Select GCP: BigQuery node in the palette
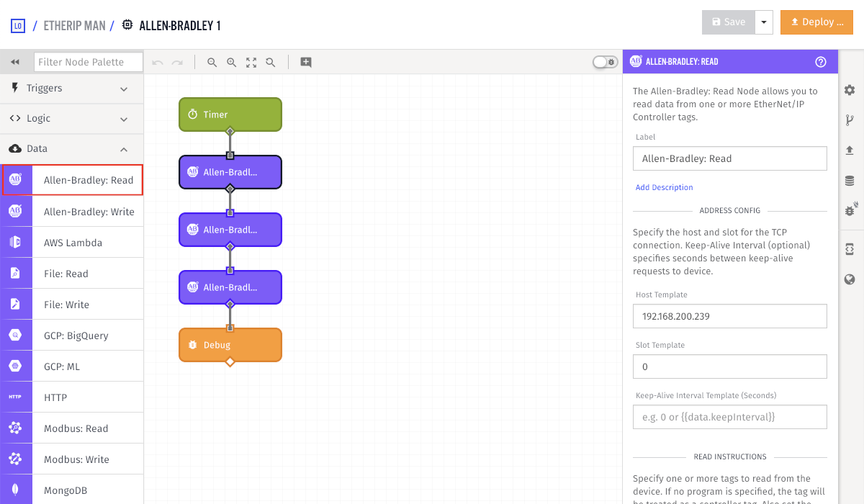864x504 pixels. 72,336
